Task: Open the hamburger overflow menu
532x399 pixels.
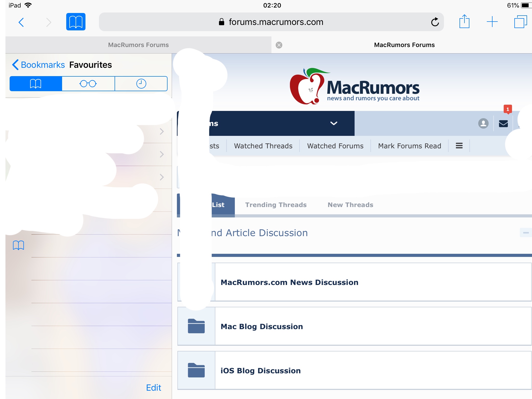Action: (x=459, y=146)
